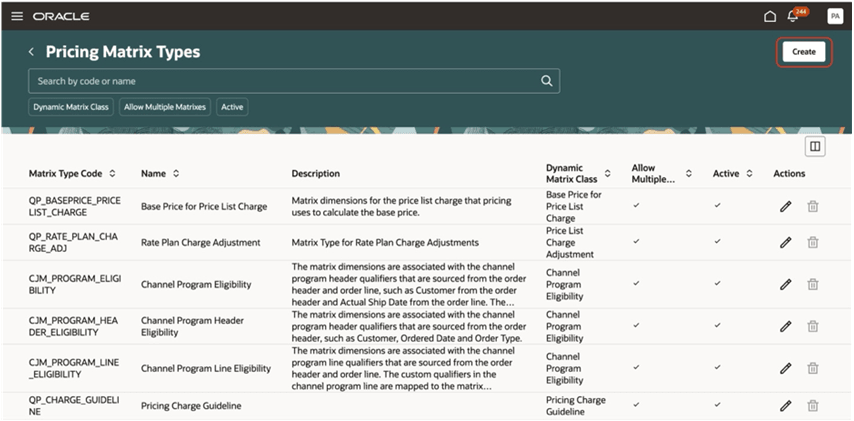This screenshot has width=854, height=421.
Task: Click the Oracle logo
Action: 61,16
